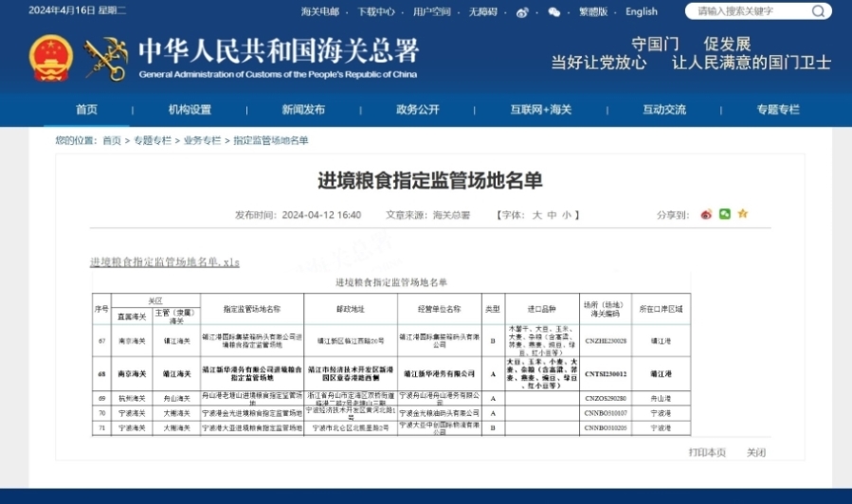Click the search magnifier icon

click(818, 10)
